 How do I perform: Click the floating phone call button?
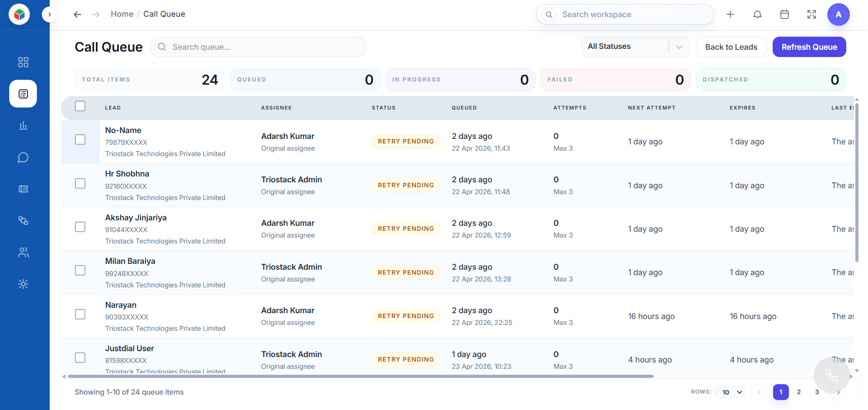click(831, 375)
